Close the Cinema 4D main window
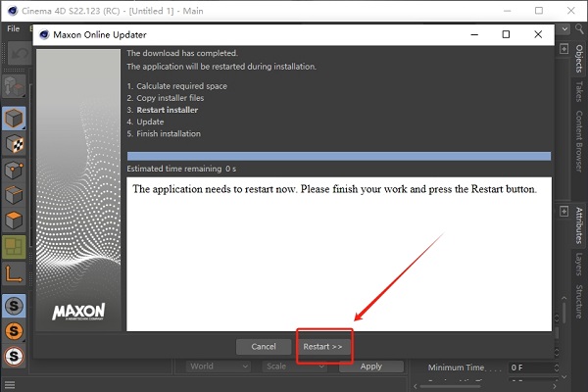This screenshot has height=392, width=588. click(x=570, y=11)
